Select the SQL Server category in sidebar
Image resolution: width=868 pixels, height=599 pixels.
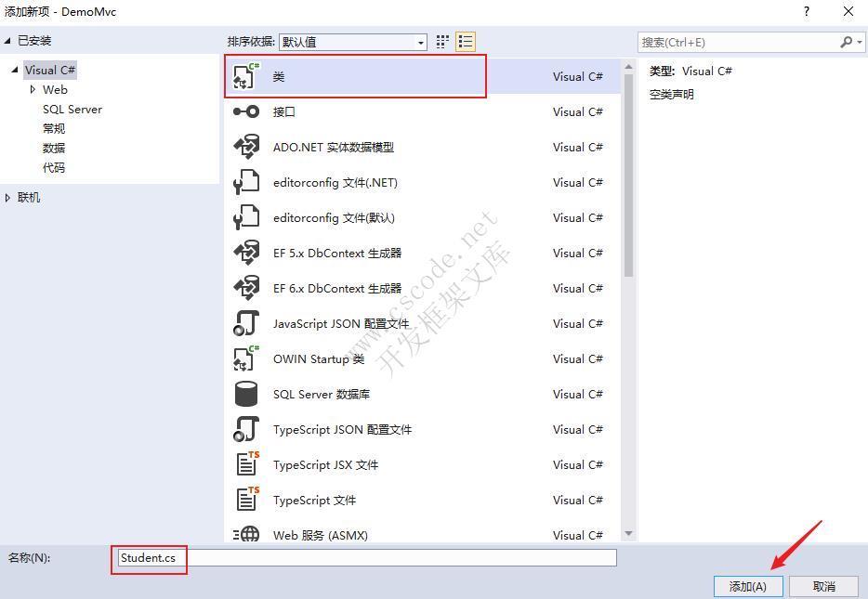point(72,109)
